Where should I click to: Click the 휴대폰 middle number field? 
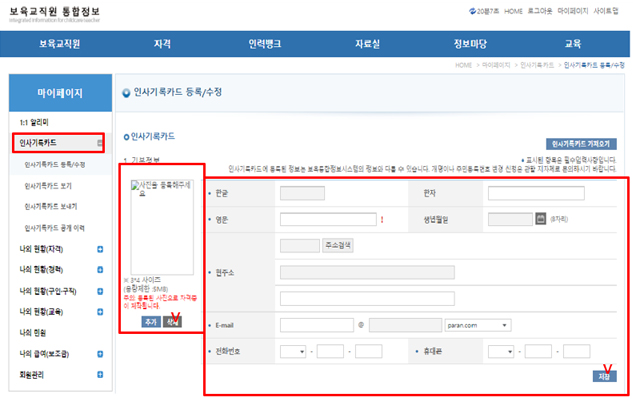pyautogui.click(x=538, y=351)
